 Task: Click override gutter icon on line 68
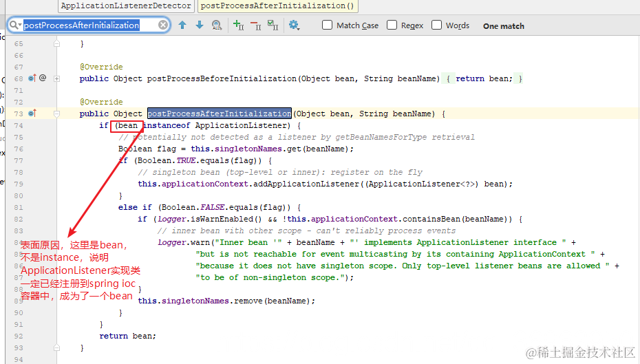[32, 78]
